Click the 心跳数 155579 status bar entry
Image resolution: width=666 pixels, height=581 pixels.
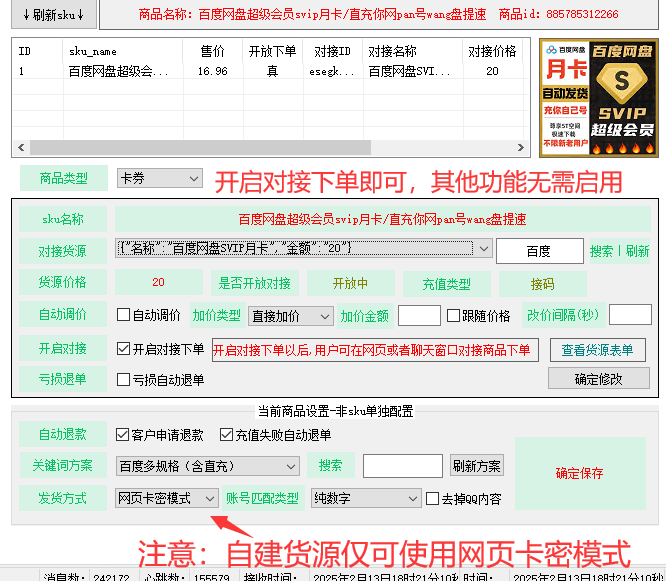point(187,577)
